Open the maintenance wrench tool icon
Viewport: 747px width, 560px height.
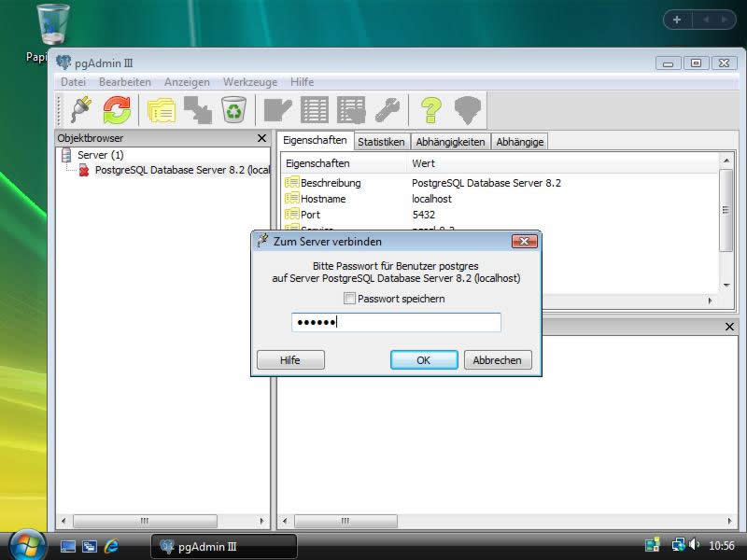pyautogui.click(x=388, y=110)
